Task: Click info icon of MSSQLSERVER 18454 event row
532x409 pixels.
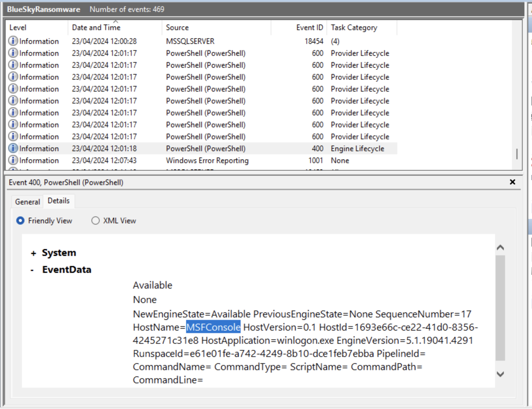Action: tap(13, 41)
